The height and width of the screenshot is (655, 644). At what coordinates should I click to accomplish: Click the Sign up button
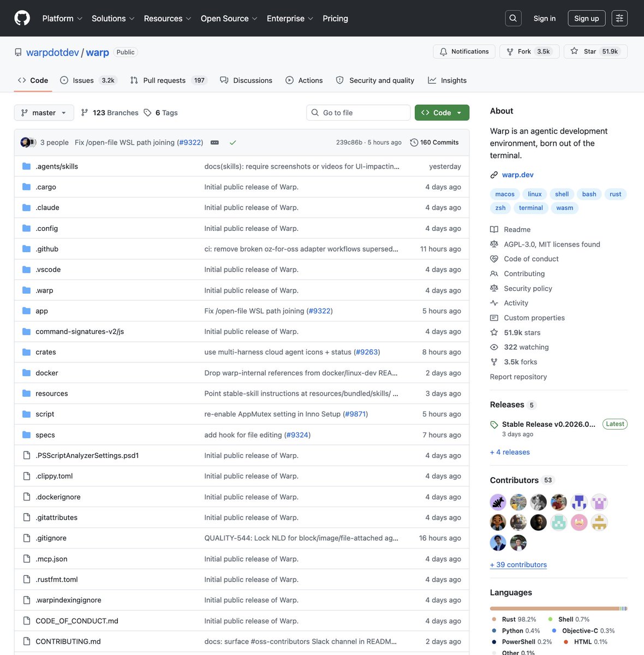[587, 18]
